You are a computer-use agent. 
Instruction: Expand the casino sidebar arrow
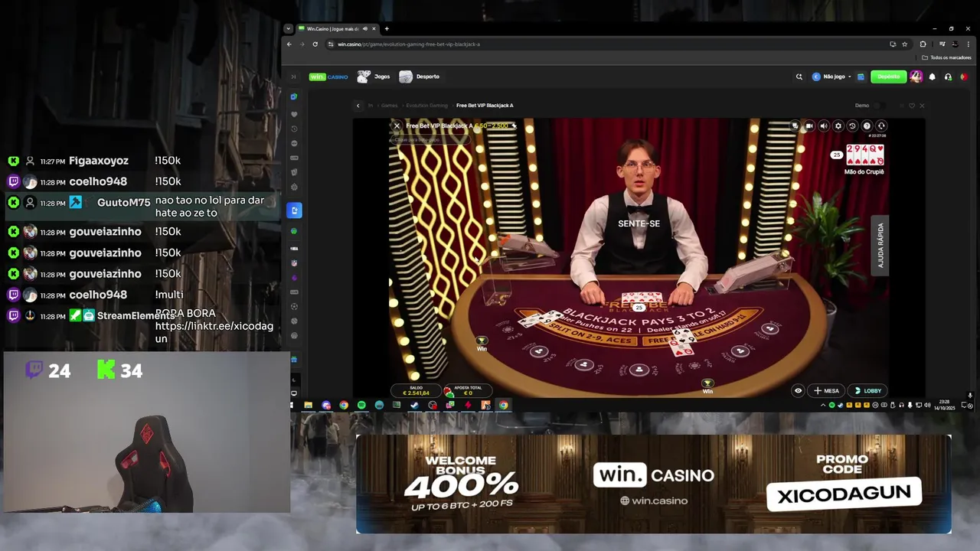[x=293, y=77]
